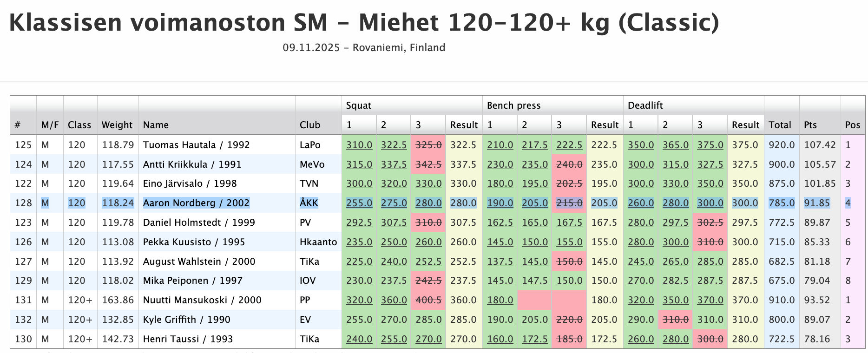
Task: Click Henri Taussi's failed 185.0 bench attempt
Action: tap(569, 339)
